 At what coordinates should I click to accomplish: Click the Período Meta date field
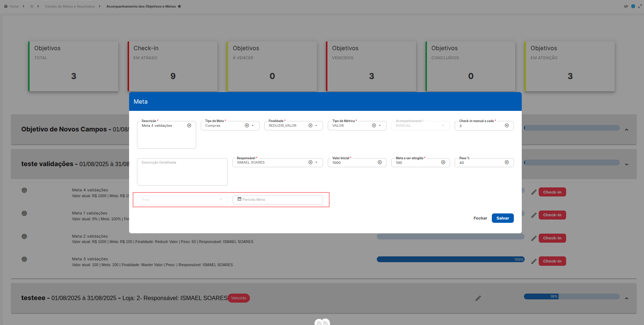point(278,199)
